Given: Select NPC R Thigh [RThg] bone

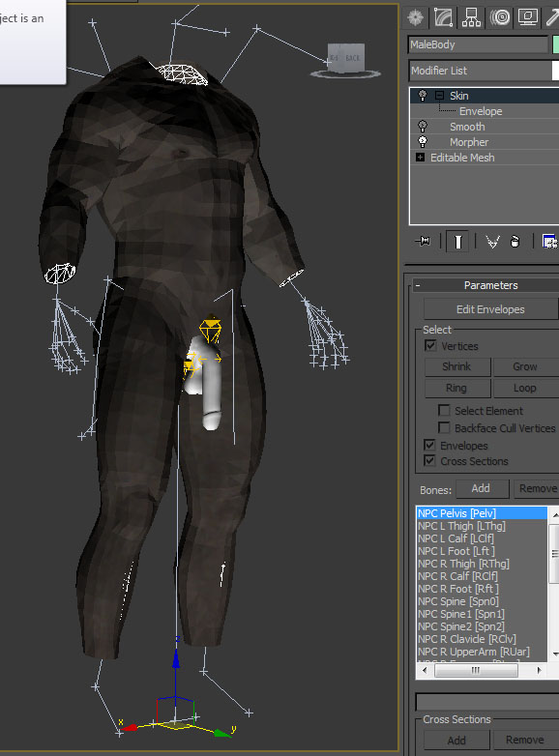Looking at the screenshot, I should 482,564.
